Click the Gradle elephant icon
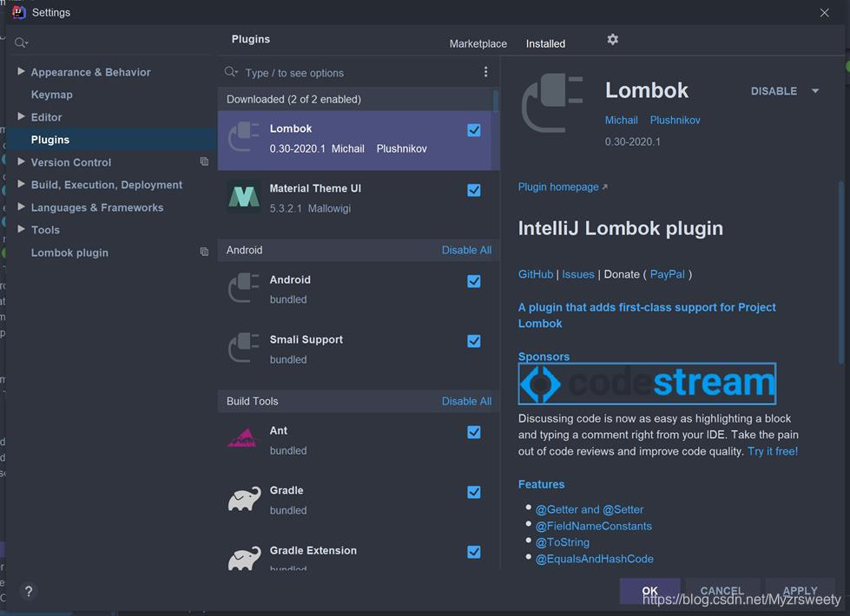The height and width of the screenshot is (616, 850). 244,499
